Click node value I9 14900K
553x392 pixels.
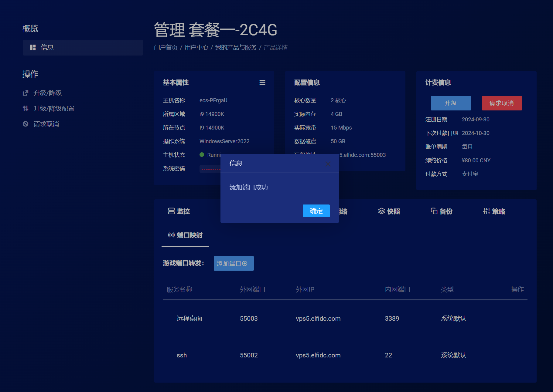pyautogui.click(x=212, y=128)
